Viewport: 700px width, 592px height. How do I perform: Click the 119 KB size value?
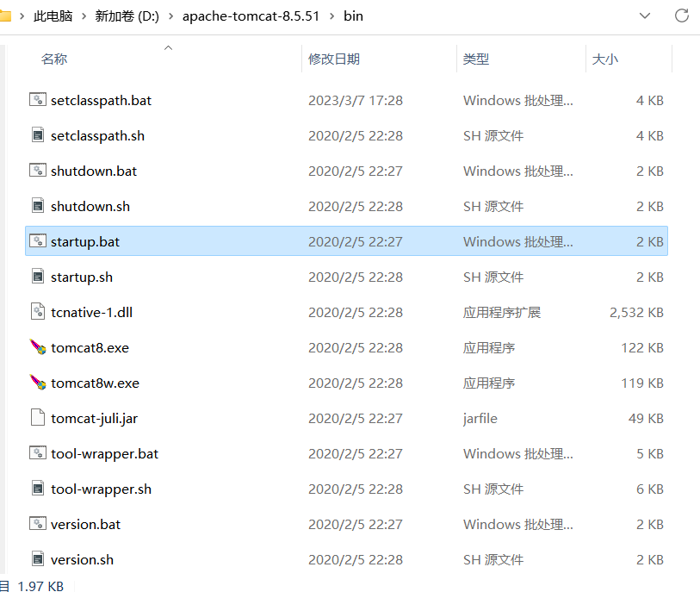coord(642,383)
